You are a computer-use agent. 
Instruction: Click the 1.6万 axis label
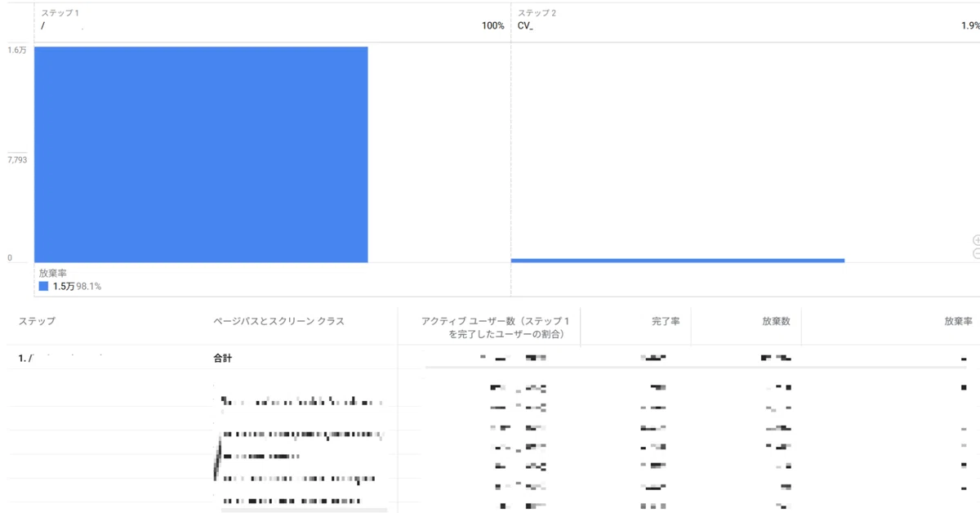[16, 50]
